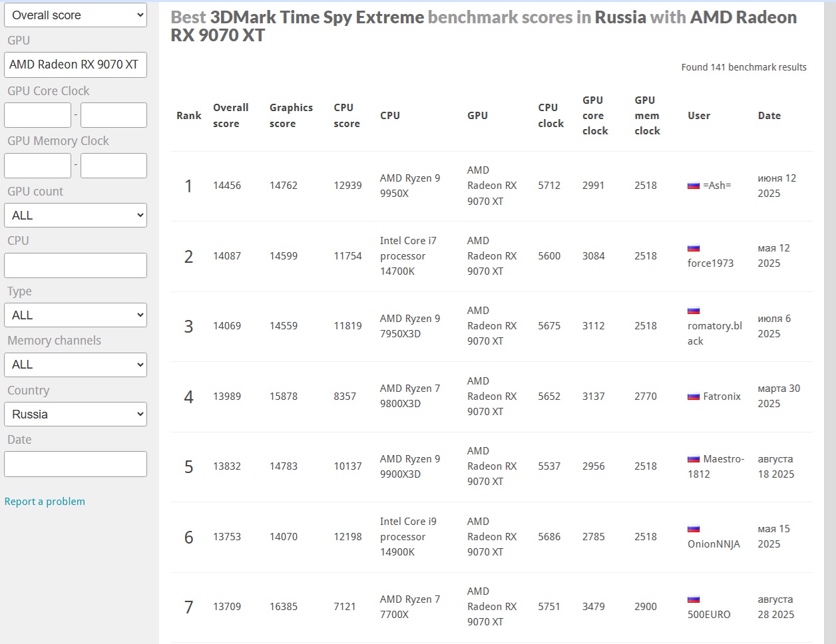This screenshot has width=836, height=644.
Task: Click flag icon above romatory.black username
Action: [x=694, y=311]
